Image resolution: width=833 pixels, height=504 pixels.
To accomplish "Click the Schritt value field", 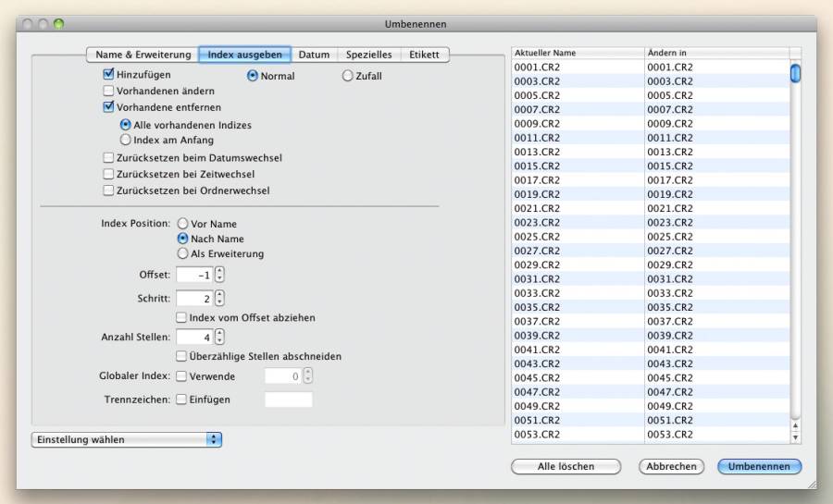I will point(194,298).
